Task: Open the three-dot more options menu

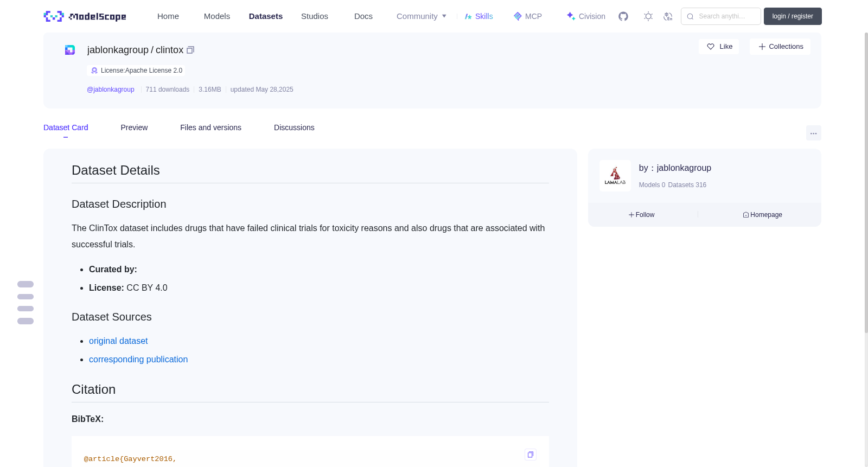Action: [814, 133]
